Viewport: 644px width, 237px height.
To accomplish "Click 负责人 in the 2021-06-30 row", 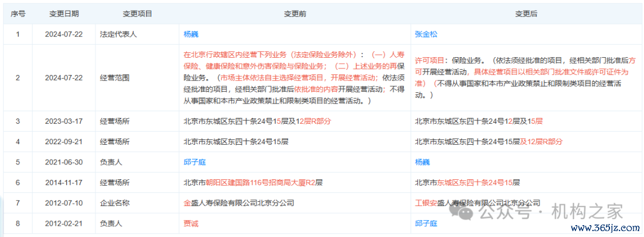I will click(x=111, y=162).
